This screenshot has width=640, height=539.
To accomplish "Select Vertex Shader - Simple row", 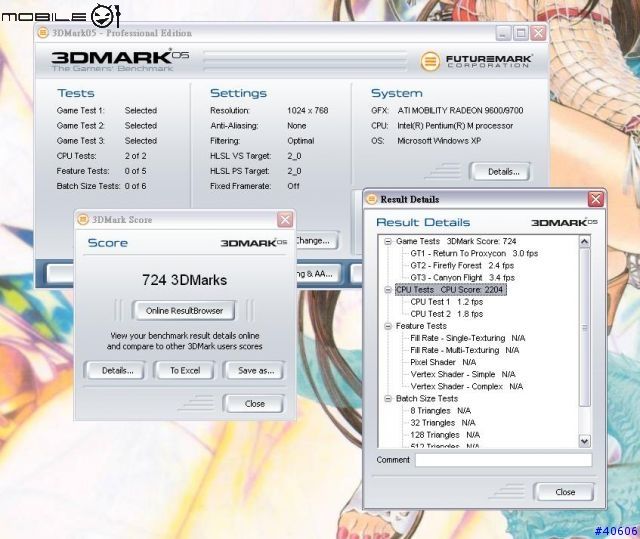I will coord(463,375).
